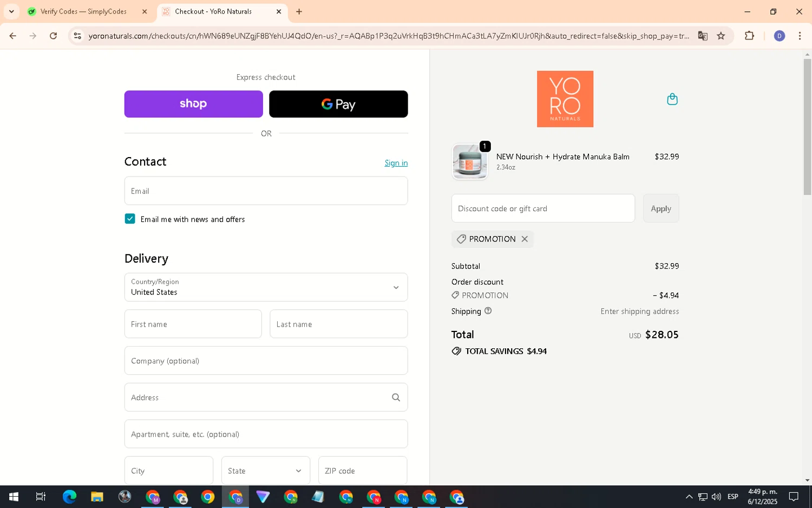
Task: Click the YoRo Naturals logo
Action: click(565, 99)
